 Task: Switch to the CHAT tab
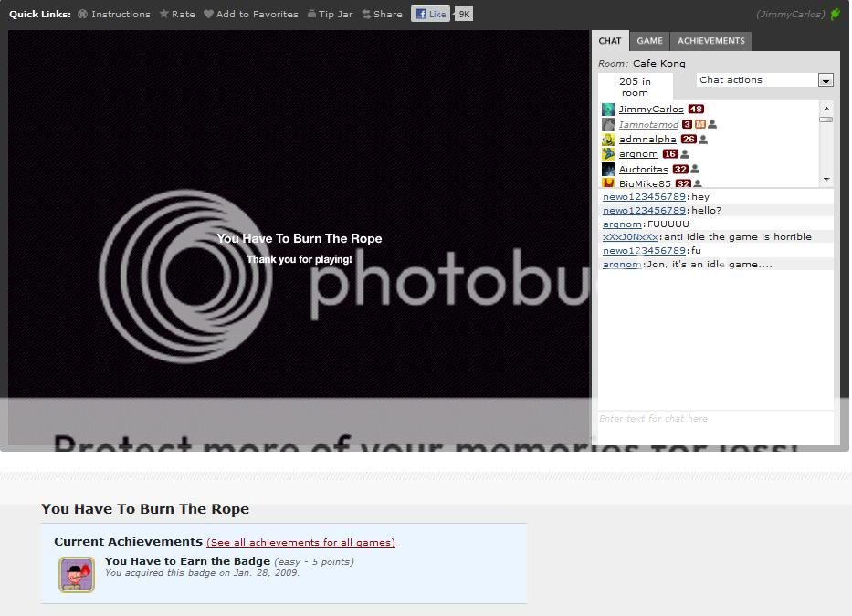coord(610,41)
